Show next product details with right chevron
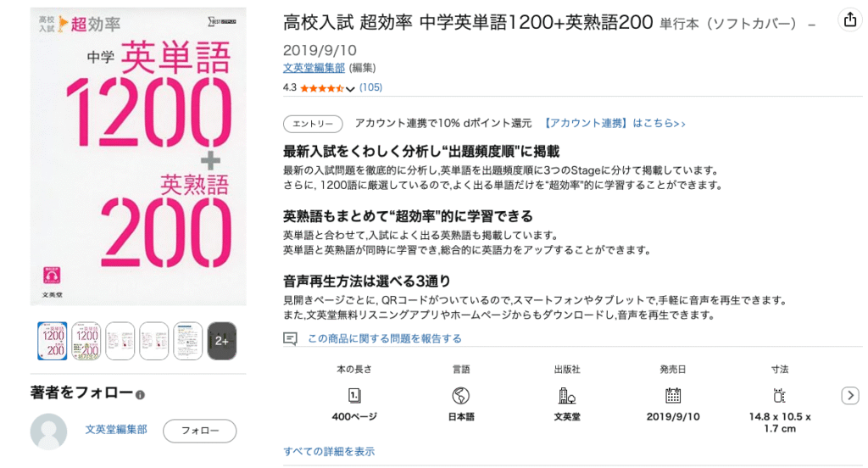The width and height of the screenshot is (868, 468). [849, 395]
